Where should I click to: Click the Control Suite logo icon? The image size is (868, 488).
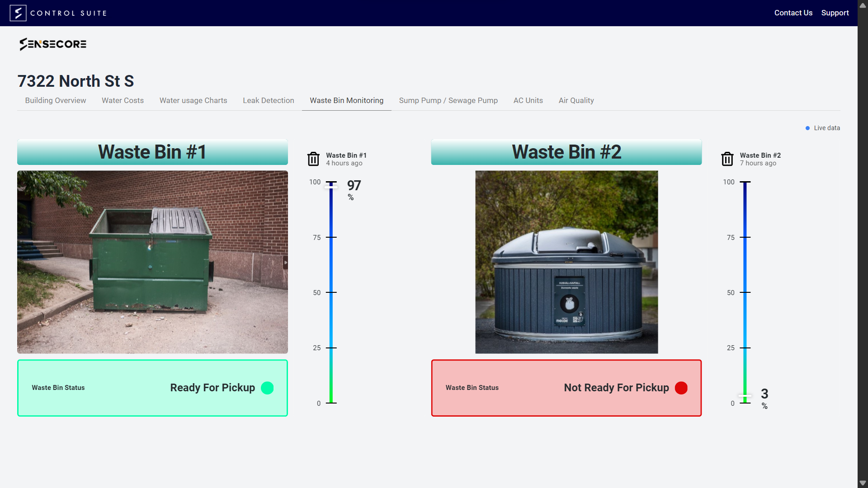coord(18,13)
